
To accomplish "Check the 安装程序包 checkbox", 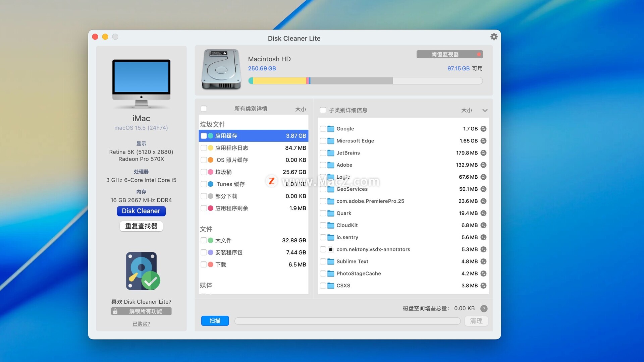I will (x=204, y=252).
